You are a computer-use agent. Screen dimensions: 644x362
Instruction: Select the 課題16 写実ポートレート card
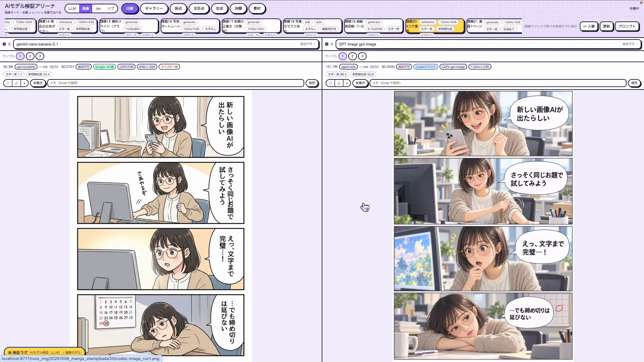click(190, 26)
